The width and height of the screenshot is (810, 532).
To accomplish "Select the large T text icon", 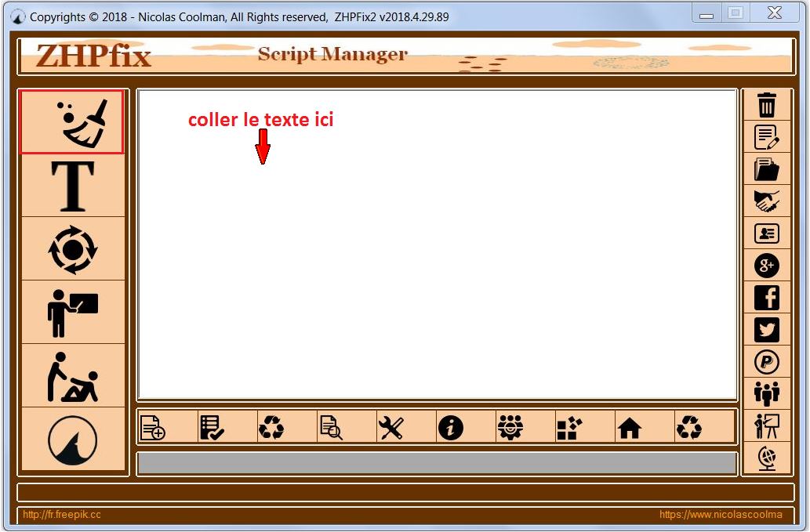I will (x=73, y=186).
